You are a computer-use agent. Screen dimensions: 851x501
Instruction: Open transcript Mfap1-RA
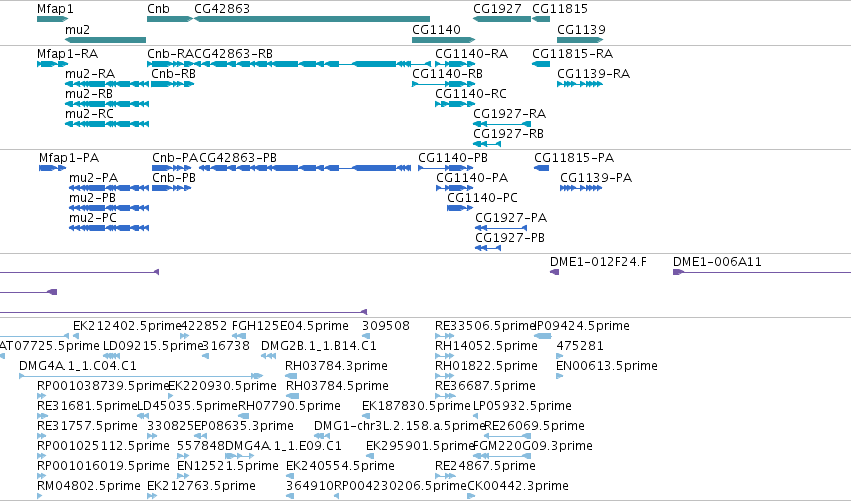[x=67, y=54]
